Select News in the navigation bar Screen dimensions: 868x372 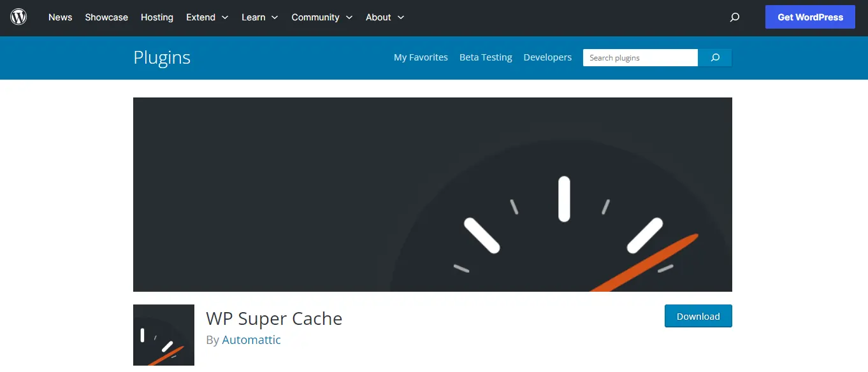click(x=60, y=17)
